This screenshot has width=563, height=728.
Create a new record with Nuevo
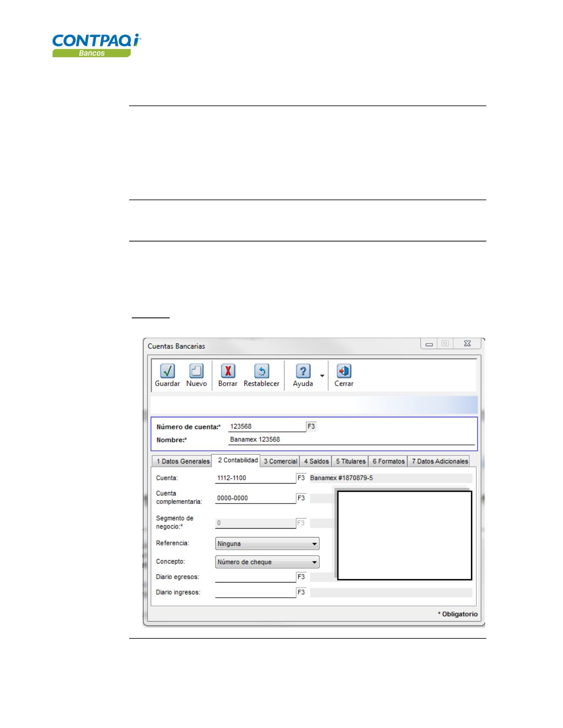tap(196, 371)
